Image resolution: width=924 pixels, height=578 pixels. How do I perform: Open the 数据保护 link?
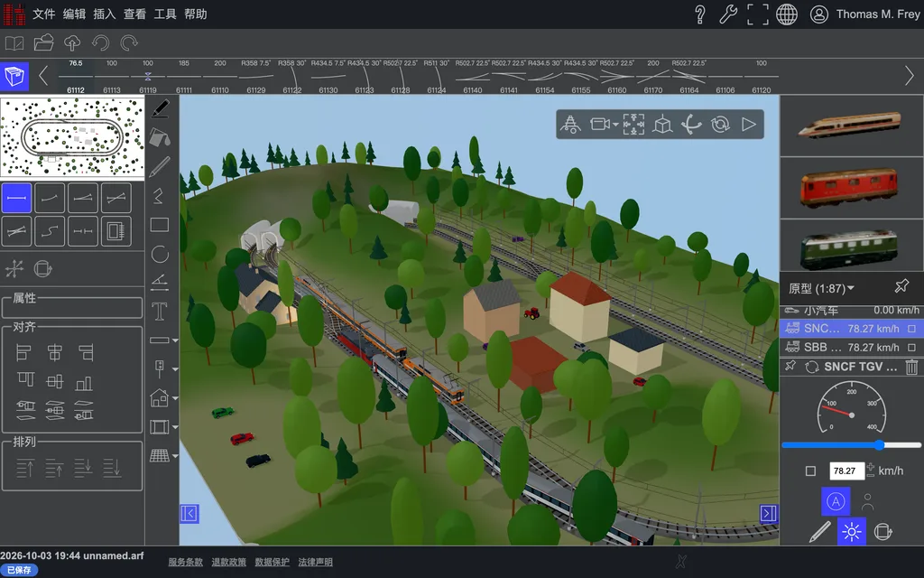point(273,562)
